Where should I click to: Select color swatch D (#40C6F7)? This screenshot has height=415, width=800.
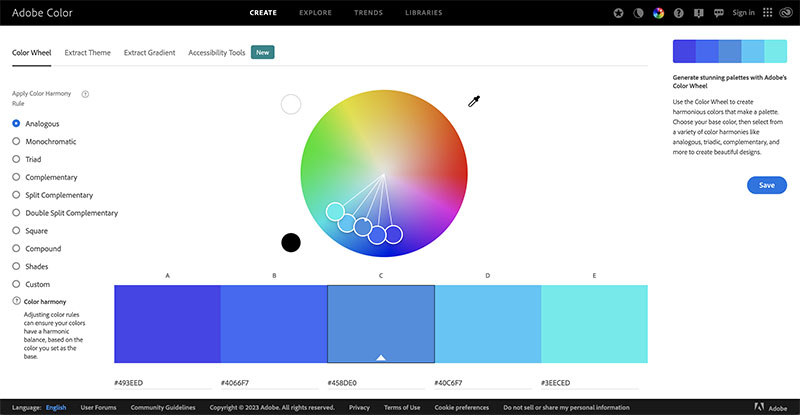point(488,324)
